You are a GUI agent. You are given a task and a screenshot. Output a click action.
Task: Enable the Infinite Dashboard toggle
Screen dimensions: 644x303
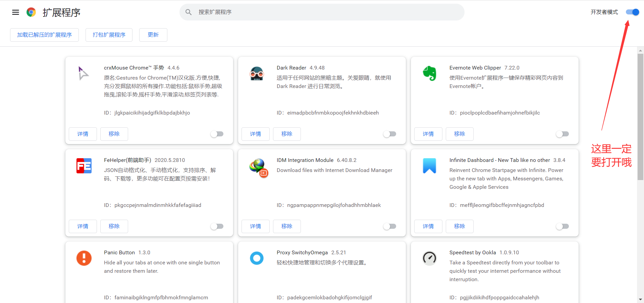coord(562,226)
